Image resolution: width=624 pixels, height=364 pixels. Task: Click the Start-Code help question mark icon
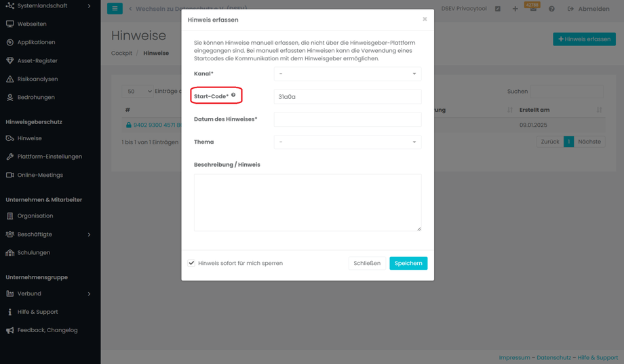coord(233,95)
